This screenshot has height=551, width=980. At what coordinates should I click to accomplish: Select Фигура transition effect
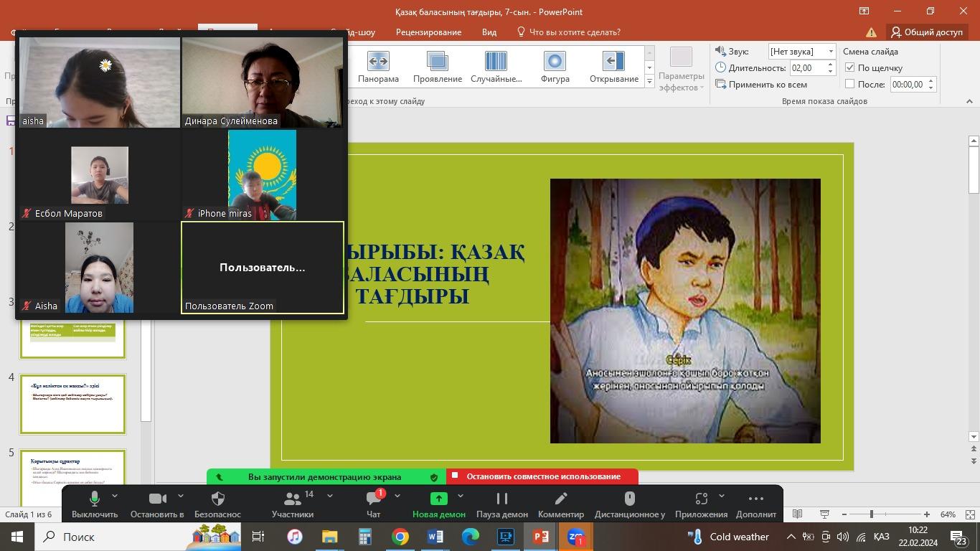coord(555,67)
